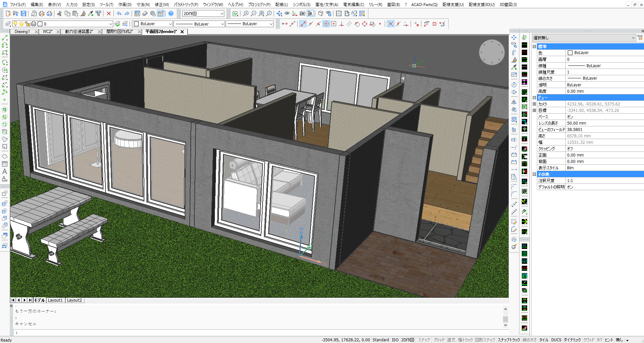644x343 pixels.
Task: Click the first-layout navigation arrow button
Action: [x=13, y=300]
